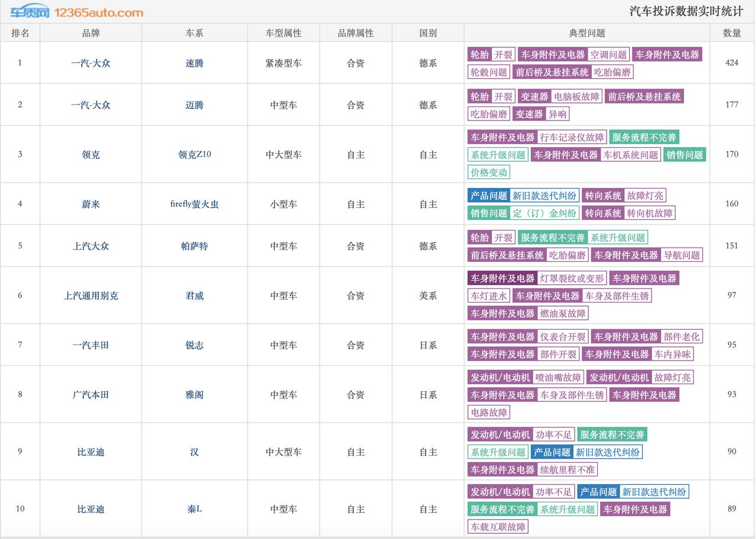Click the 仪表台开裂 issue tag
The image size is (756, 539).
pyautogui.click(x=563, y=337)
